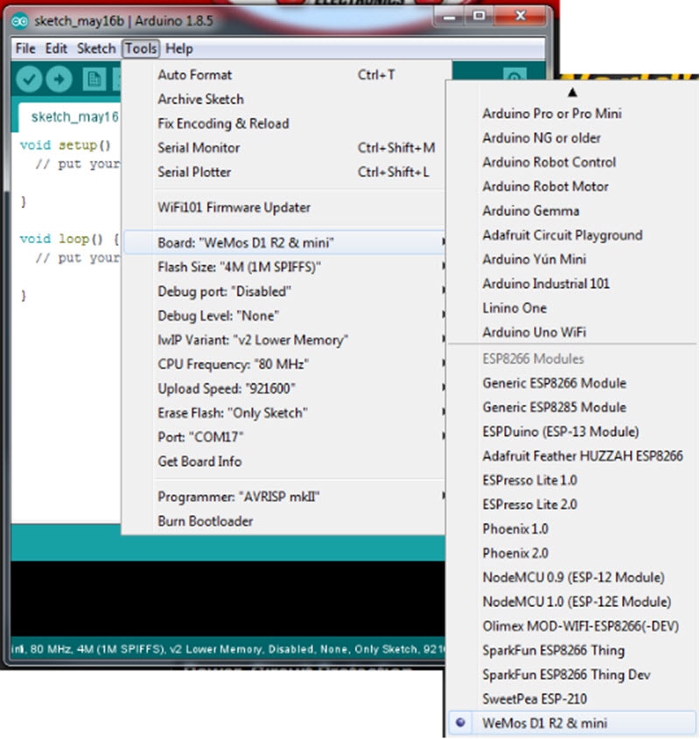This screenshot has width=700, height=739.
Task: Click the Upload arrow icon
Action: click(57, 78)
